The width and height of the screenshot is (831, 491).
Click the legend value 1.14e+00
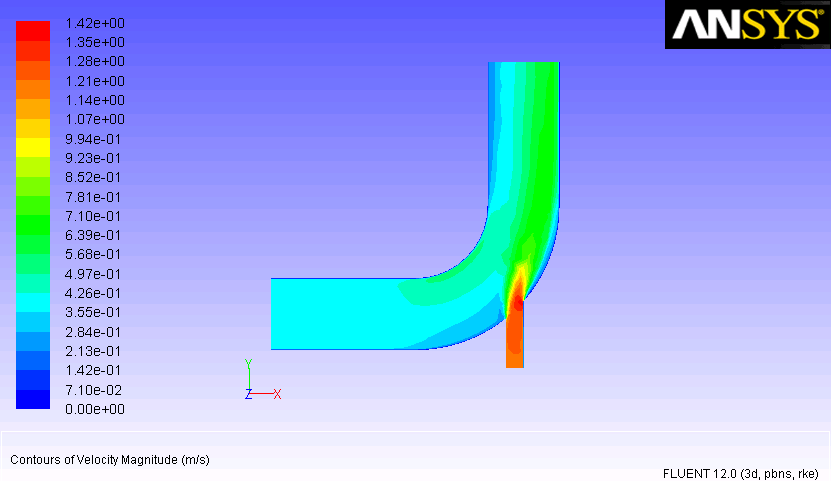(x=95, y=100)
